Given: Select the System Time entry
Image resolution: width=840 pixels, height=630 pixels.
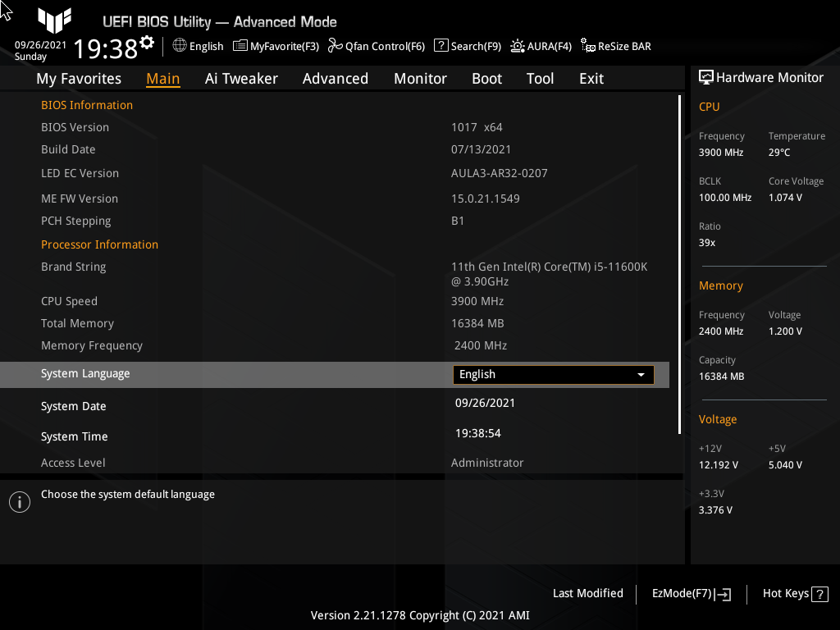Looking at the screenshot, I should click(x=74, y=436).
